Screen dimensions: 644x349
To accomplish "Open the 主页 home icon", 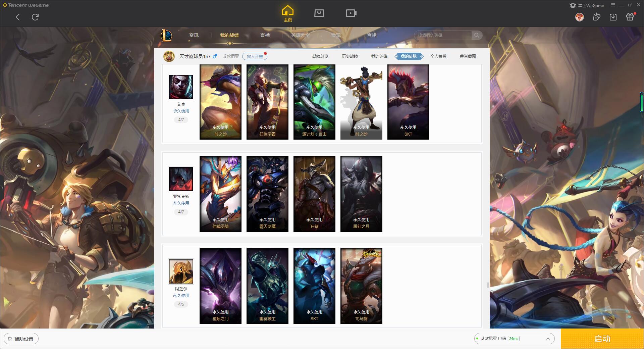I will (x=288, y=14).
